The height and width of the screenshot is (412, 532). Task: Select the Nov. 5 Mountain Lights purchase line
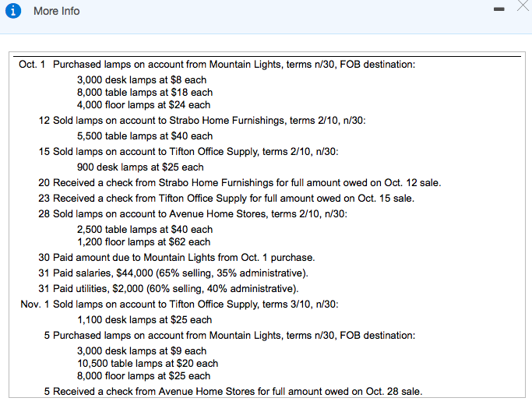(230, 336)
